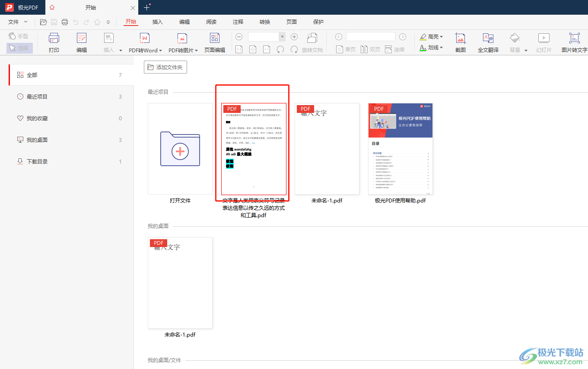The image size is (588, 369).
Task: Click the PDF转图片 icon
Action: click(x=182, y=39)
